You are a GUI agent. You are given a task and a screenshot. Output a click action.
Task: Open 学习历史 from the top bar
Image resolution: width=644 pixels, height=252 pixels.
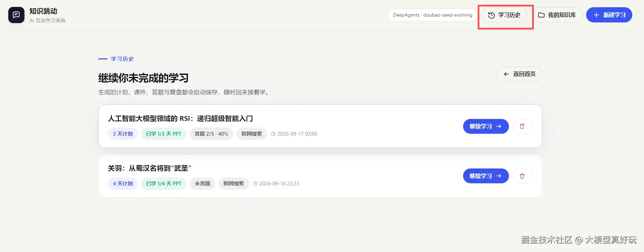(x=504, y=15)
